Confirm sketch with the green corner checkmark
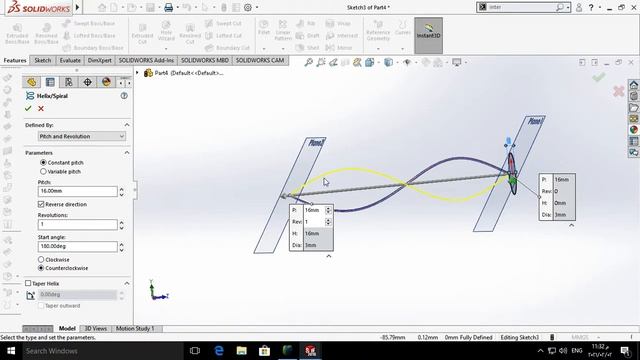This screenshot has height=360, width=640. point(599,77)
